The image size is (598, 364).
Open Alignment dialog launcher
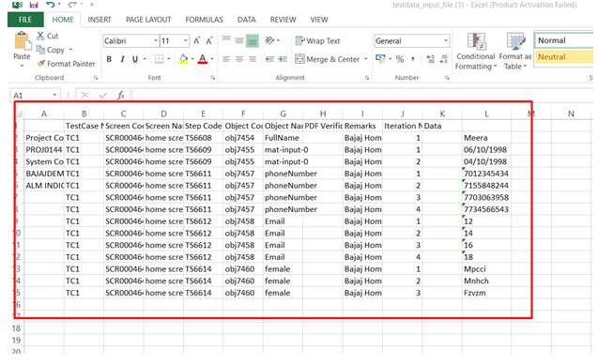coord(367,78)
